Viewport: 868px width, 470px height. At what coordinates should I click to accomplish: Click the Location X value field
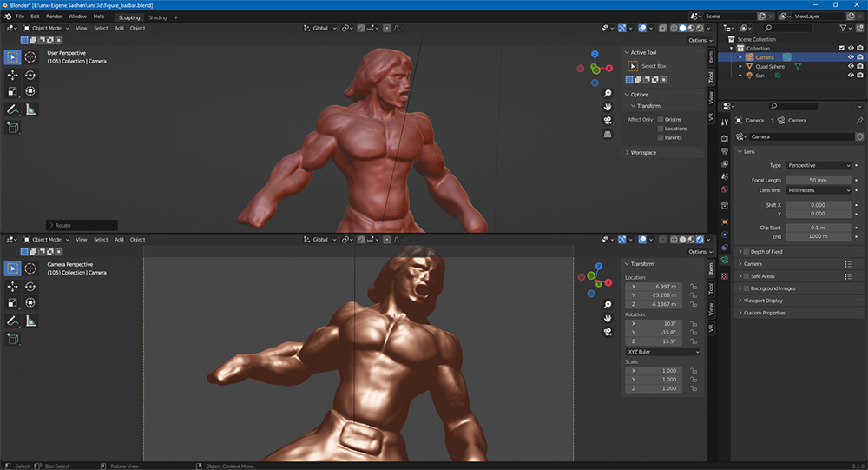[654, 287]
